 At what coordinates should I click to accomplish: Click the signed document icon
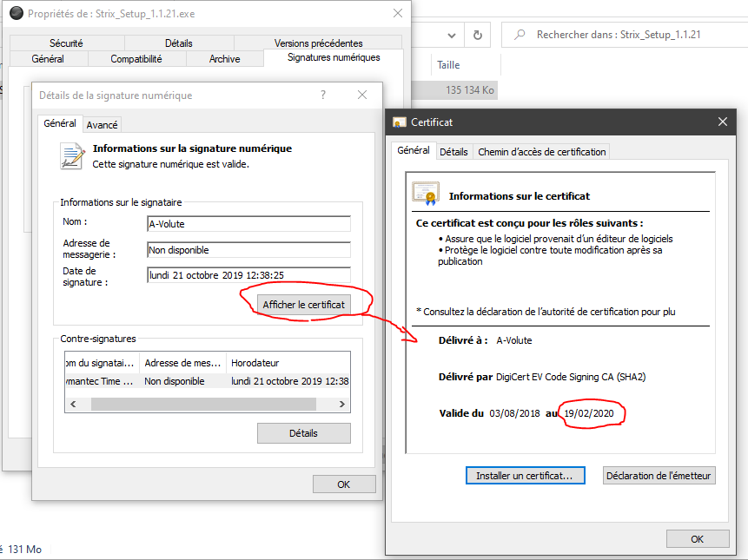(x=72, y=156)
